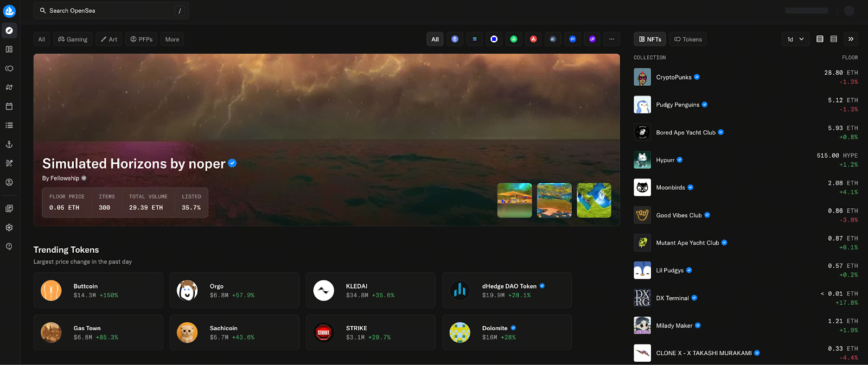Filter by Solana chain icon
Screen dimensions: 868x365
(x=474, y=39)
